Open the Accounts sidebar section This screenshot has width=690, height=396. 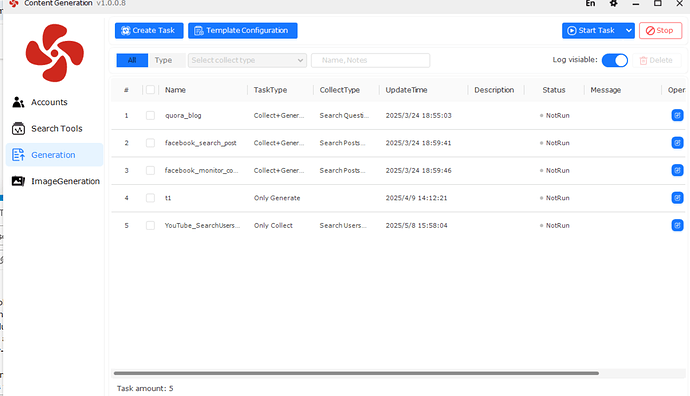coord(40,102)
